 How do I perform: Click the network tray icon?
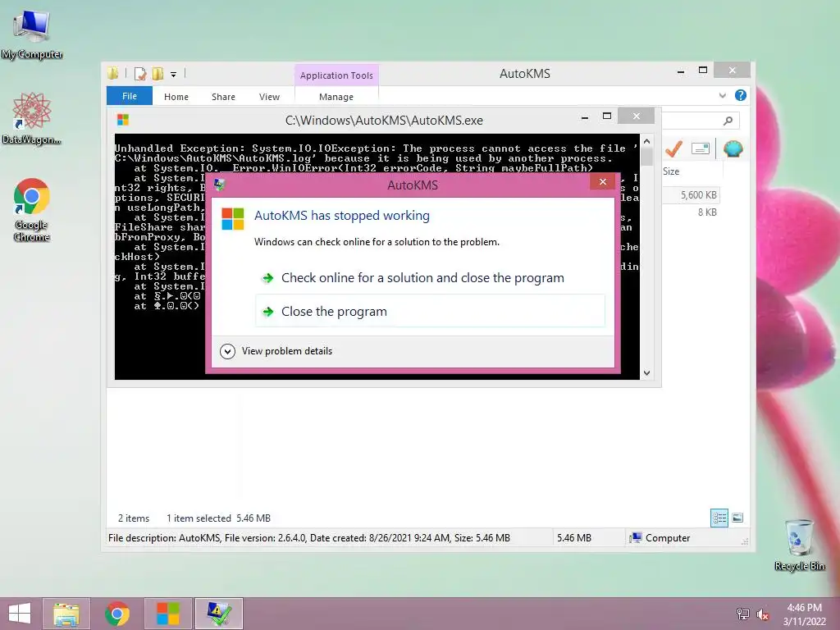pos(743,614)
